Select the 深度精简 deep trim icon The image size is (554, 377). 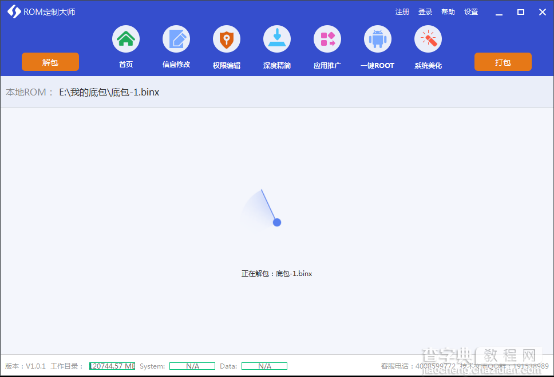277,39
